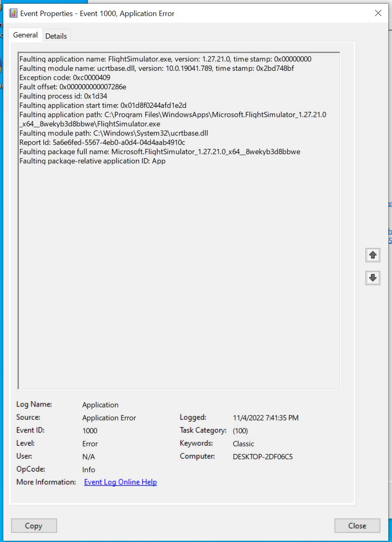Close the Event Properties dialog with X

(x=378, y=13)
